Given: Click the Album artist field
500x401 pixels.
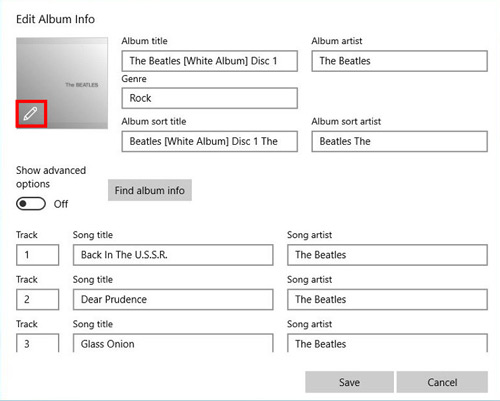Looking at the screenshot, I should [x=400, y=61].
